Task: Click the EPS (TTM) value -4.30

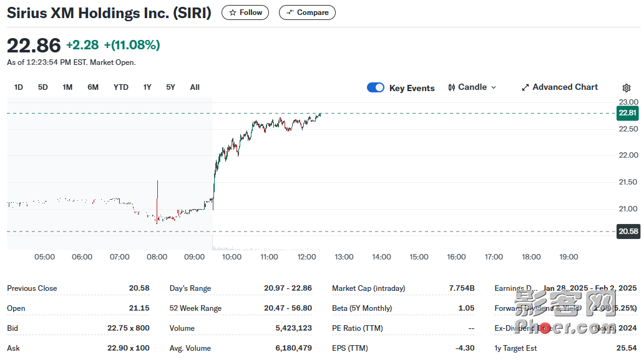Action: (x=465, y=348)
